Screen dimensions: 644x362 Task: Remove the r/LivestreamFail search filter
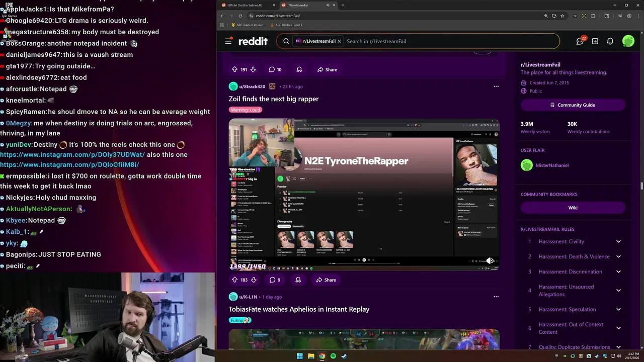(x=340, y=41)
